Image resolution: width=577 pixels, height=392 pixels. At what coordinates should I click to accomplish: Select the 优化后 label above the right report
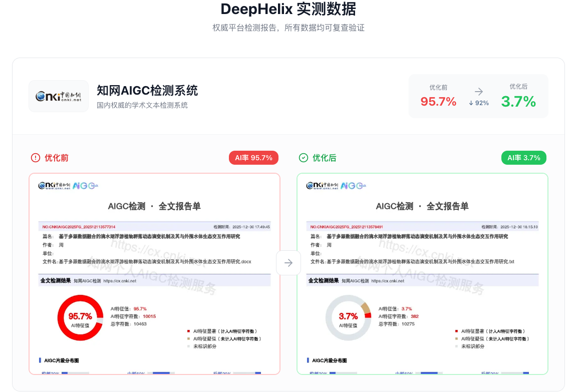(x=321, y=157)
